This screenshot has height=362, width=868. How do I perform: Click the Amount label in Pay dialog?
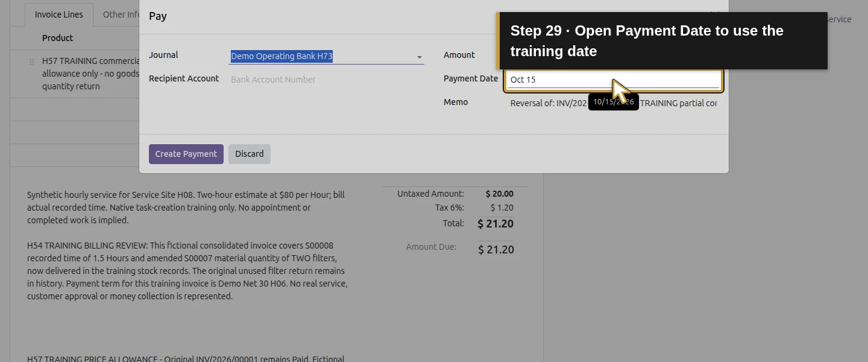459,55
